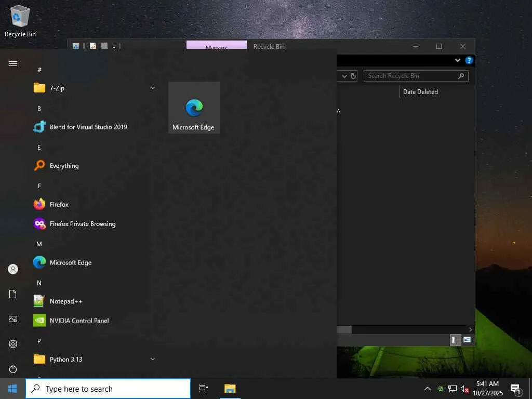Open the Power options icon

tap(13, 369)
